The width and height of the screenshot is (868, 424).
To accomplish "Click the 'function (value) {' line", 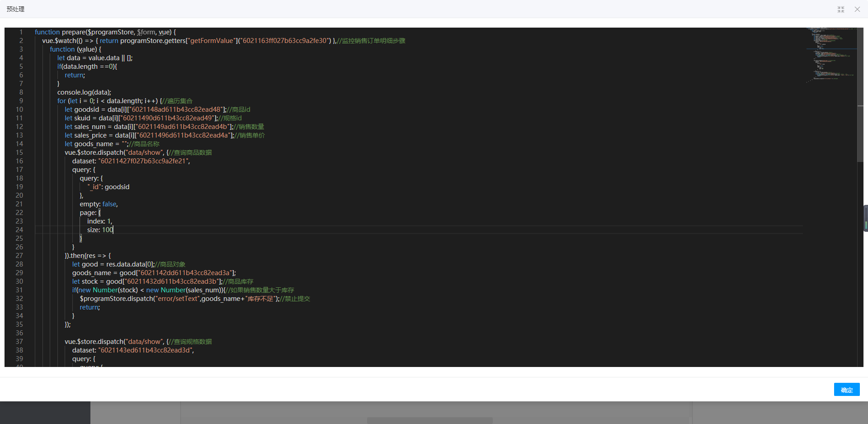I will 75,49.
